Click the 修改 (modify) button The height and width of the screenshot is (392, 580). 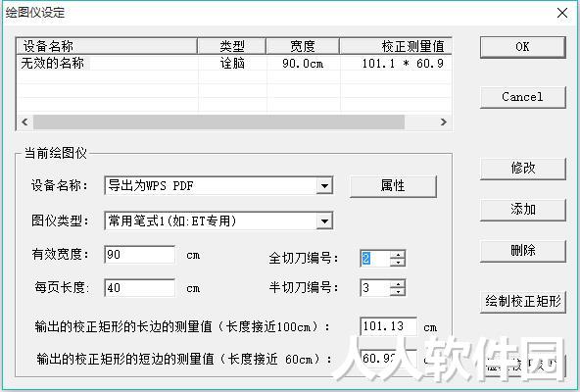pyautogui.click(x=522, y=169)
